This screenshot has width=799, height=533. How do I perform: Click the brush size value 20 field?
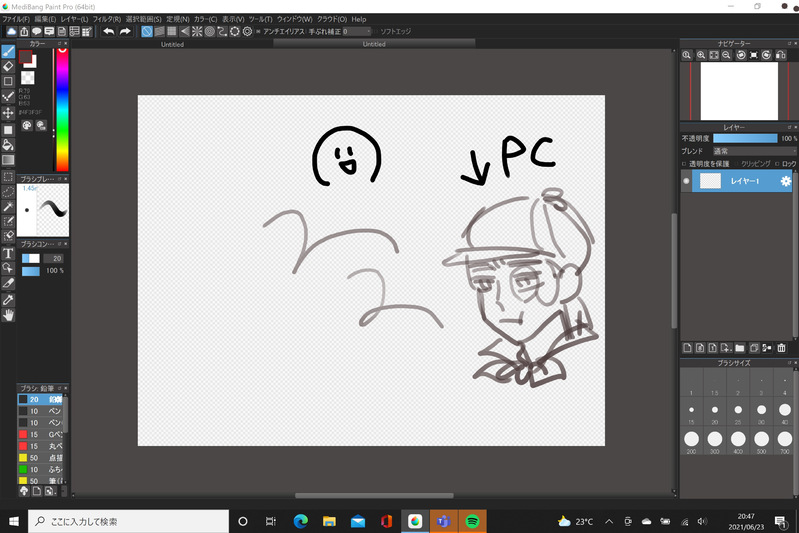tap(53, 259)
